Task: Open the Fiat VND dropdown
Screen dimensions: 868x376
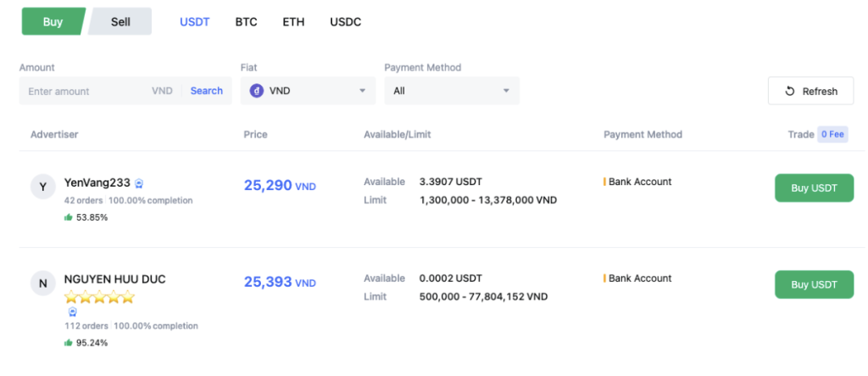Action: click(x=308, y=91)
